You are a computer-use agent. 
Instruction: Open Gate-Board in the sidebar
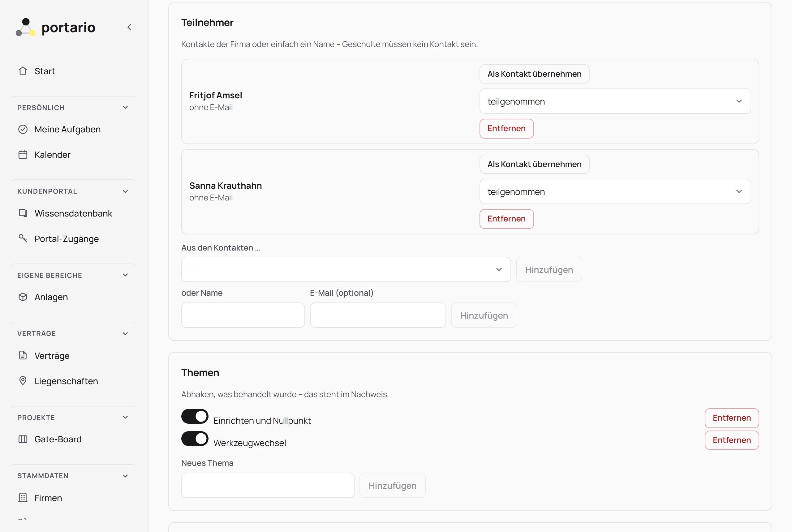(73, 439)
